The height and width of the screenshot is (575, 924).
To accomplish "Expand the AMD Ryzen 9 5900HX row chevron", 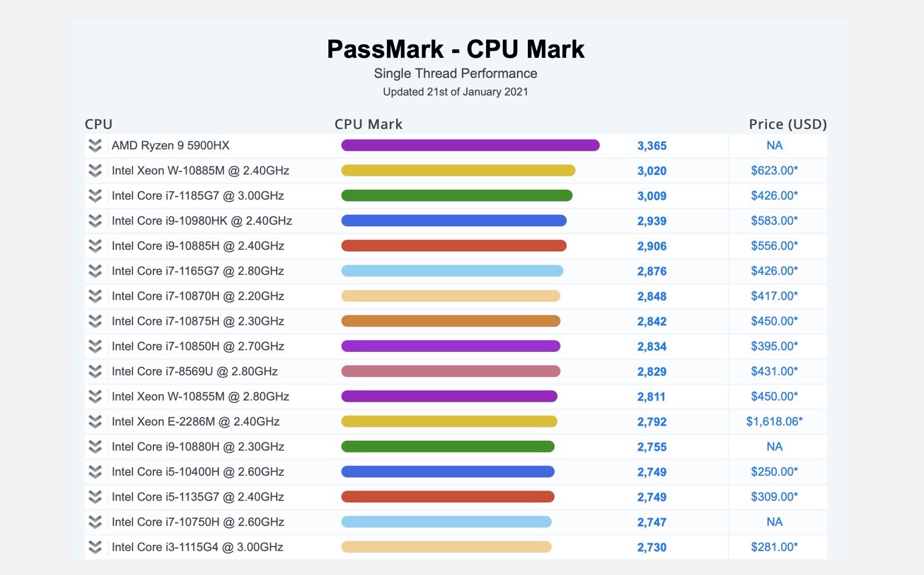I will point(95,145).
